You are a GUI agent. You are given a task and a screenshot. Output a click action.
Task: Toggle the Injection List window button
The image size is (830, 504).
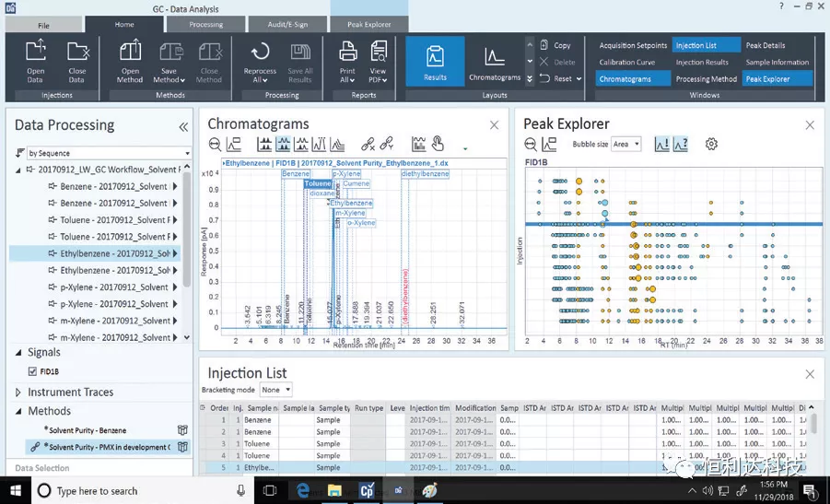706,45
